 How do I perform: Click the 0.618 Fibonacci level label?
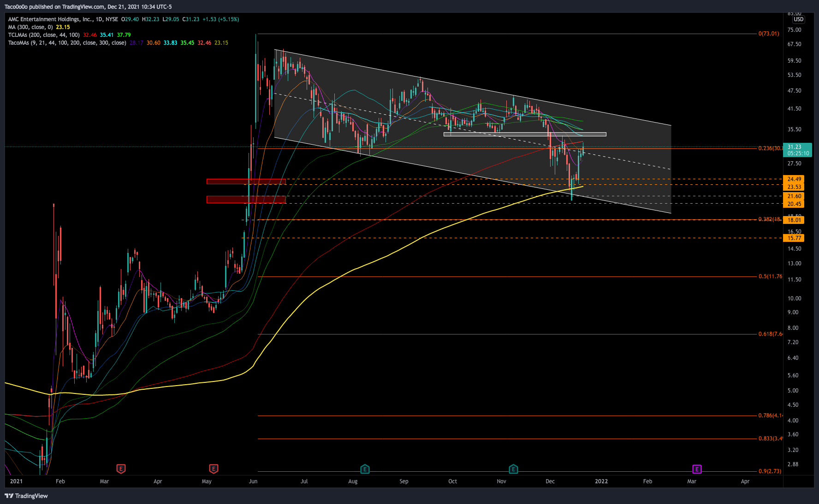pos(770,334)
